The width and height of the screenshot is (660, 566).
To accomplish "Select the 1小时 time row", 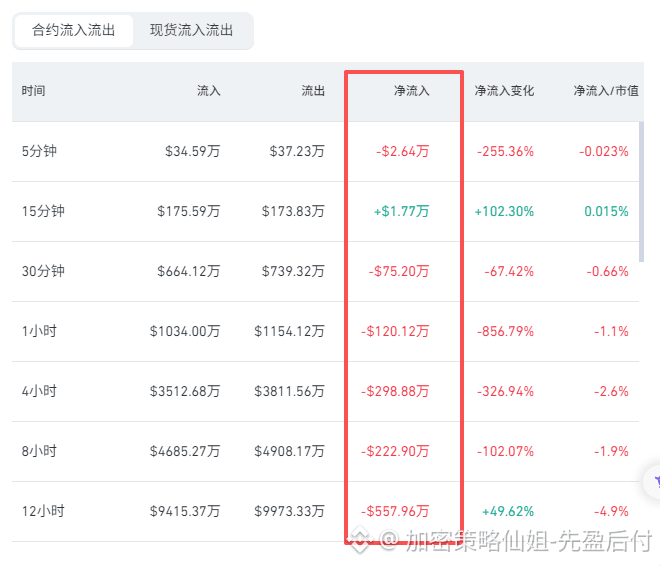I will coord(325,331).
